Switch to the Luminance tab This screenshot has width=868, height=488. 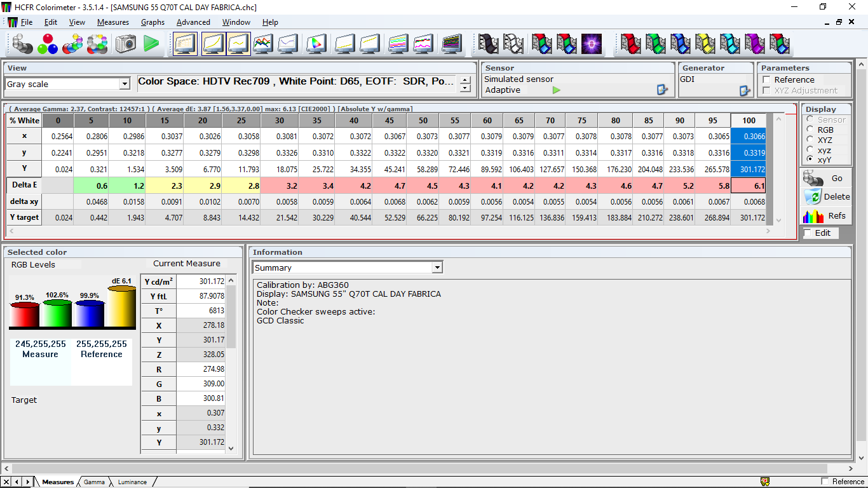click(x=132, y=482)
